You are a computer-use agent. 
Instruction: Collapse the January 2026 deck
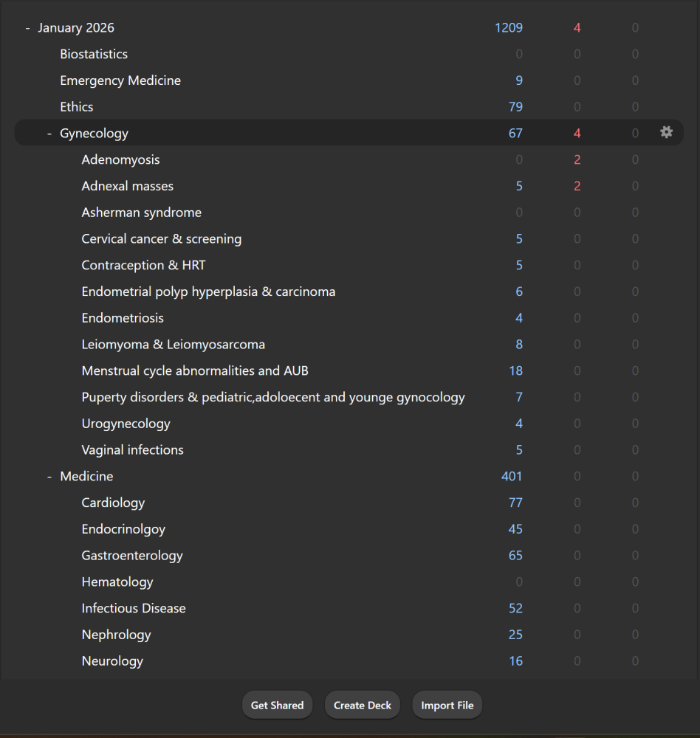28,28
